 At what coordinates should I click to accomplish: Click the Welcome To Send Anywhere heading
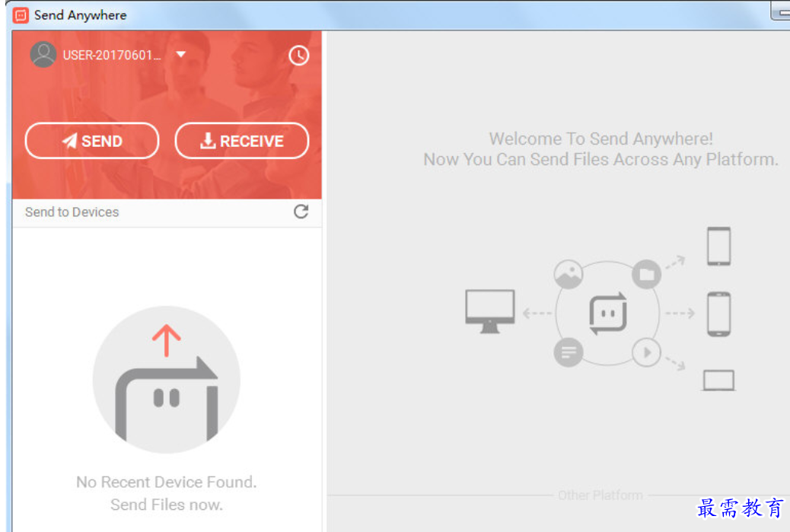[601, 139]
